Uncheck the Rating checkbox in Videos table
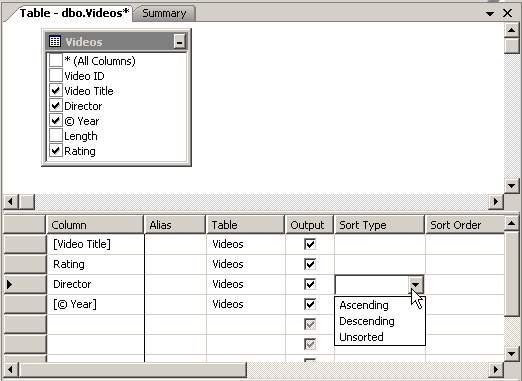This screenshot has height=381, width=522. 55,151
